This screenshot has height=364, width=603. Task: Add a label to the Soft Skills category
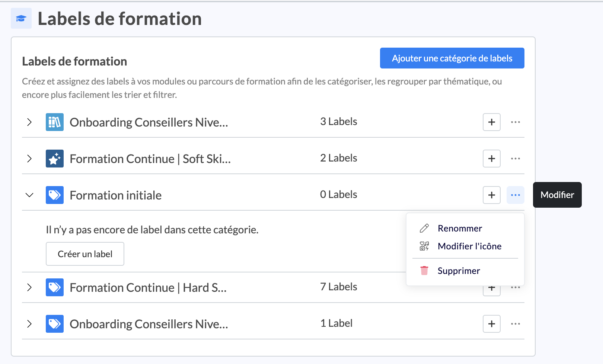(x=491, y=159)
